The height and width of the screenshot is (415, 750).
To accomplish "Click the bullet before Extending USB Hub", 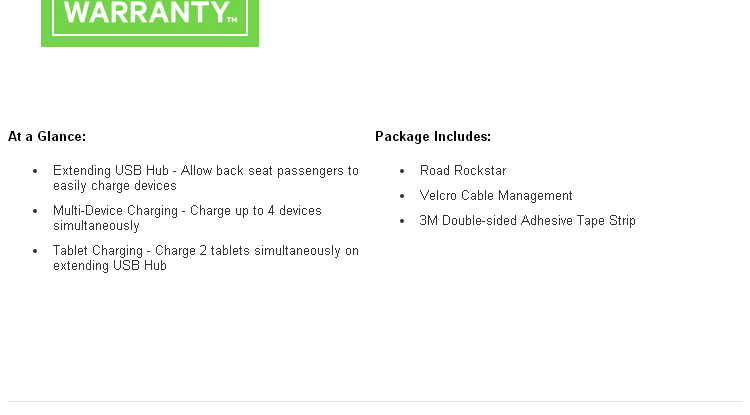I will coord(35,171).
